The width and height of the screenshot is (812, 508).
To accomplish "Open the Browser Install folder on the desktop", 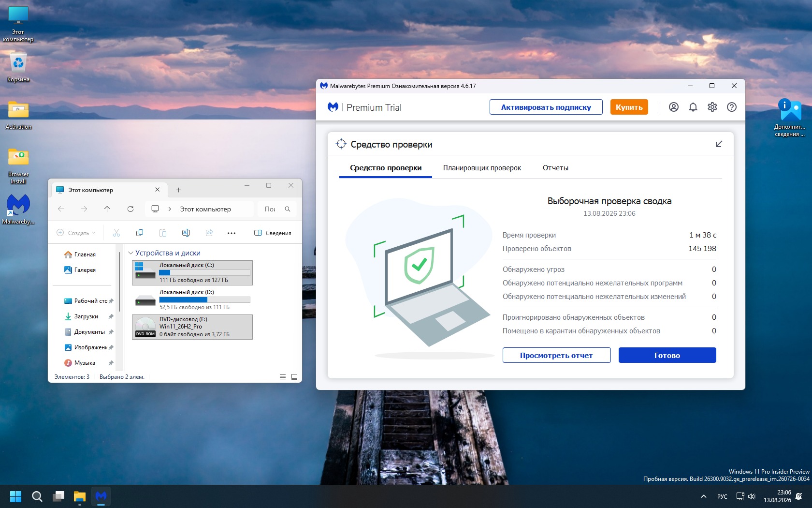I will pos(18,166).
